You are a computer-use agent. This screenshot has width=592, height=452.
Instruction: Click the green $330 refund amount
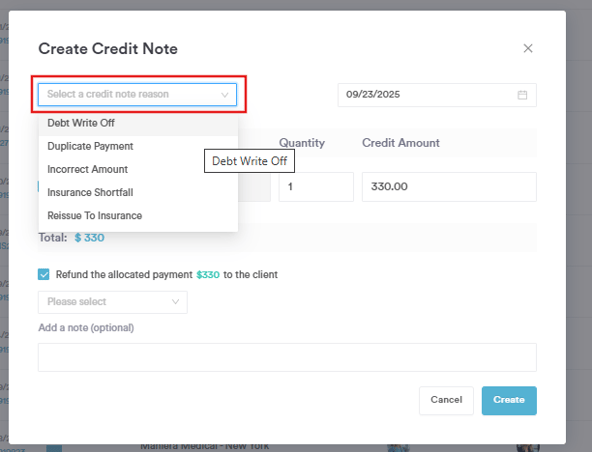click(x=208, y=275)
